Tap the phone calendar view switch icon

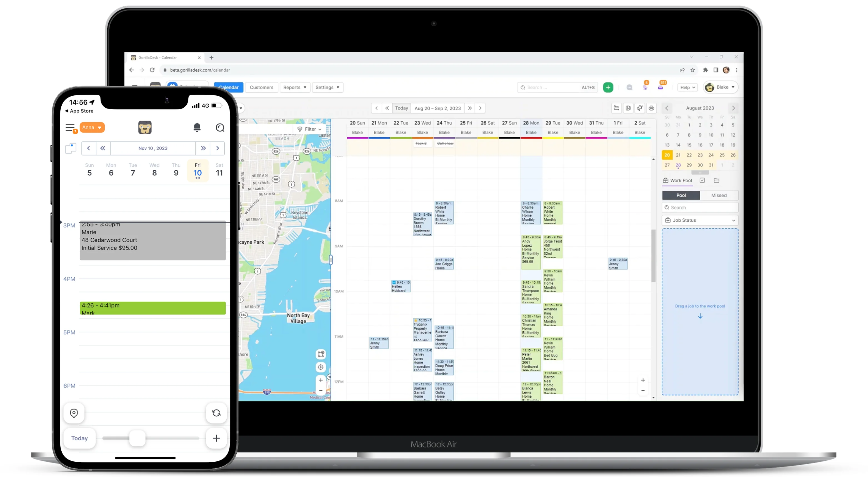point(71,148)
